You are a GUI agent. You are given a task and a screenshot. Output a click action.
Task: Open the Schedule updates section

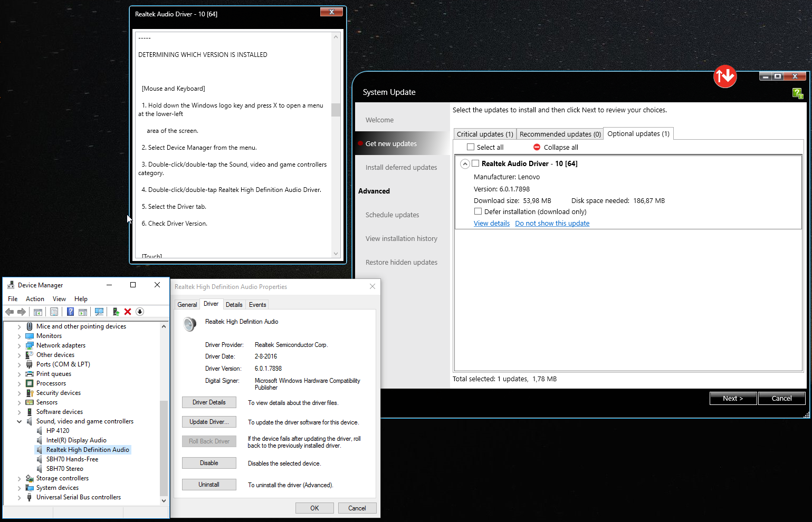click(392, 215)
